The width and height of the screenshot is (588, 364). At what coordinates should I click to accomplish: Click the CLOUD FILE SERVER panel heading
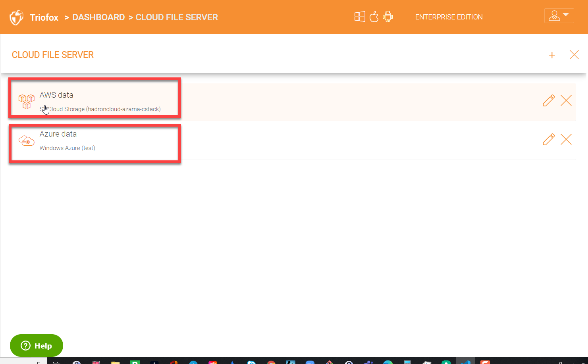[x=53, y=55]
